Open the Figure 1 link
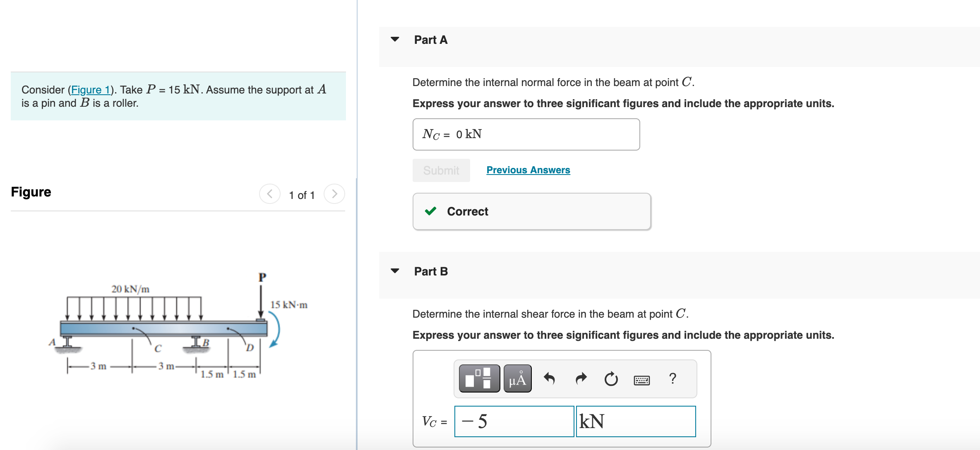Screen dimensions: 980x450 tap(91, 90)
